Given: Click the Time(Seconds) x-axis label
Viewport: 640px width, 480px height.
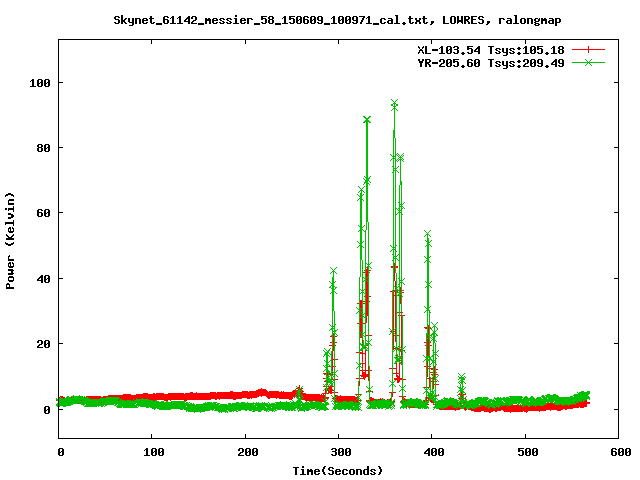Looking at the screenshot, I should pyautogui.click(x=339, y=470).
